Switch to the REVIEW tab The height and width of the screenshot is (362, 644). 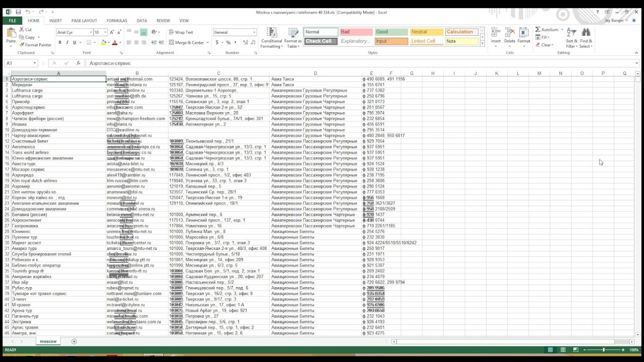pos(163,21)
